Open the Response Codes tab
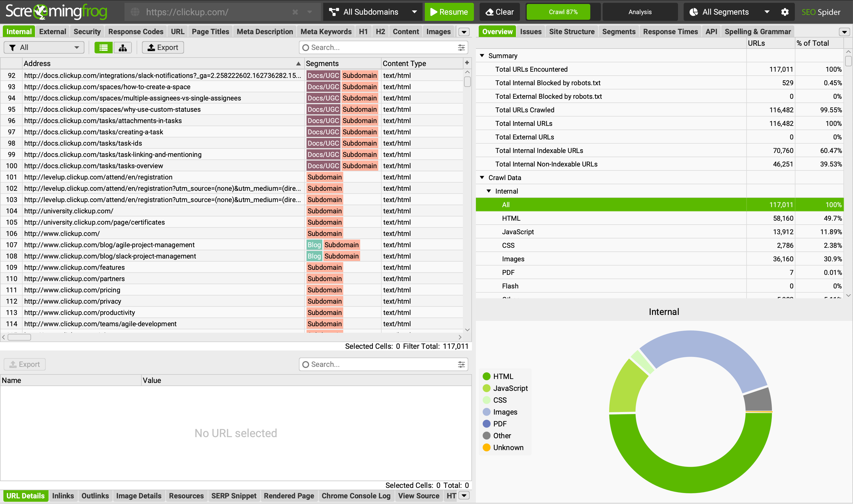 click(135, 32)
